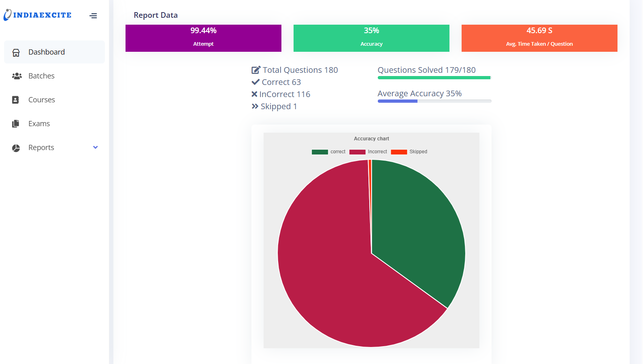The height and width of the screenshot is (364, 643).
Task: Toggle the hamburger sidebar menu icon
Action: 93,16
